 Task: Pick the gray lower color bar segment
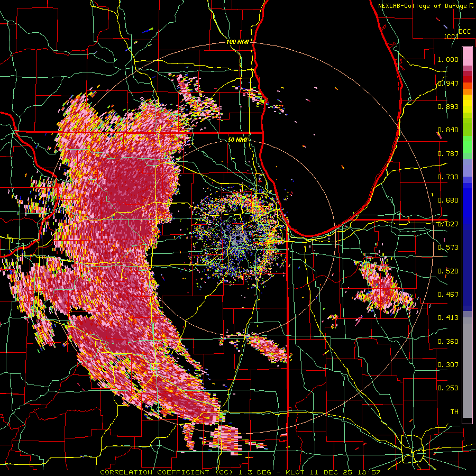467,368
